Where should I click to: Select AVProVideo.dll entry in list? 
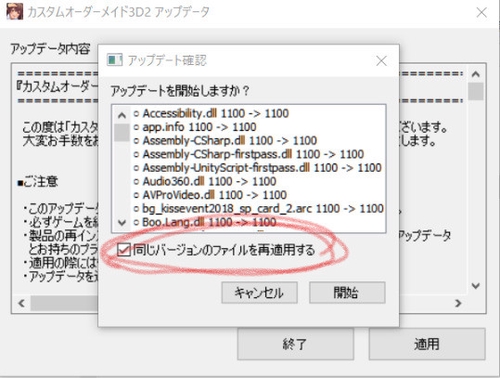coord(210,195)
